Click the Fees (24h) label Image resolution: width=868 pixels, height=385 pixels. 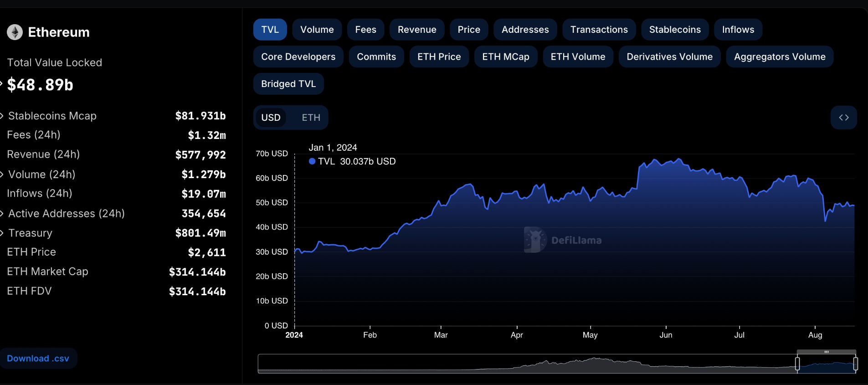34,135
